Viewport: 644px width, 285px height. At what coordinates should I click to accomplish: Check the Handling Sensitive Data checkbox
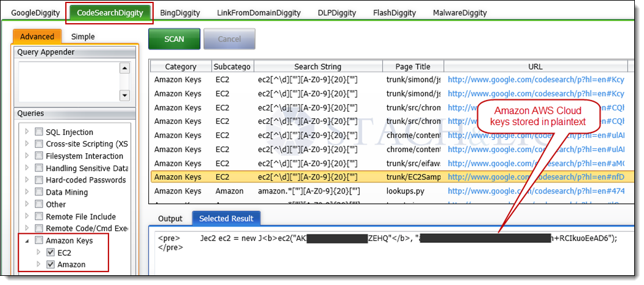point(38,168)
